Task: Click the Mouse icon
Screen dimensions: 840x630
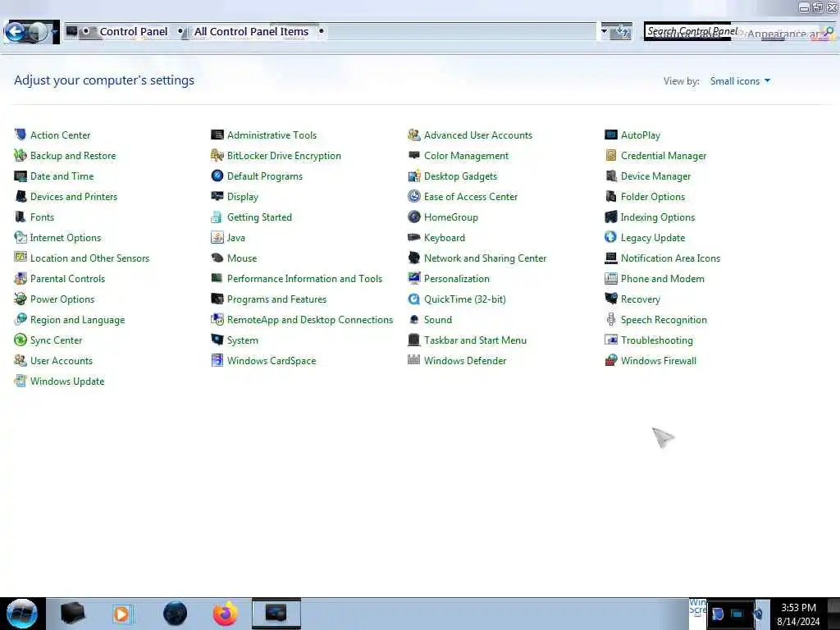Action: 217,258
